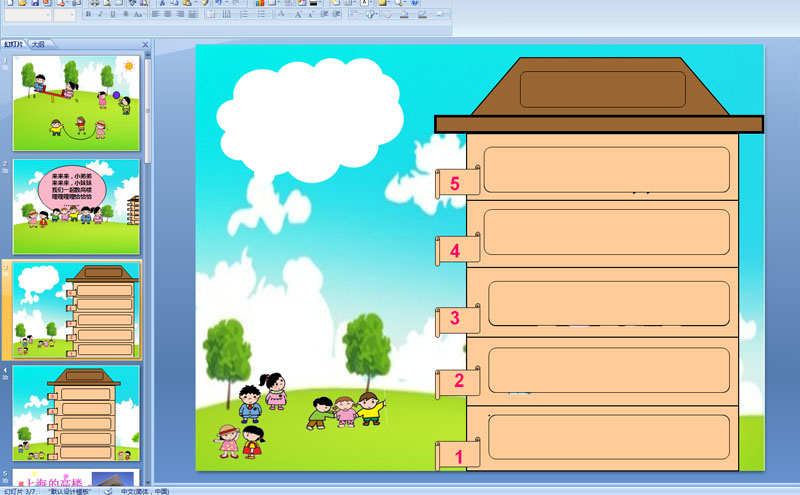Select the fifth floor's rounded rectangle
This screenshot has height=495, width=800.
tap(607, 170)
